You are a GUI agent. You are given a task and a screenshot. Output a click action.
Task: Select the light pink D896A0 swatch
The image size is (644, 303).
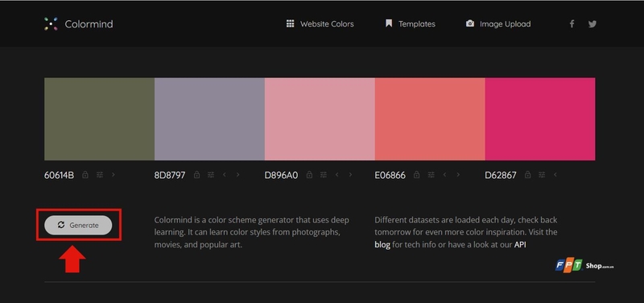[320, 118]
